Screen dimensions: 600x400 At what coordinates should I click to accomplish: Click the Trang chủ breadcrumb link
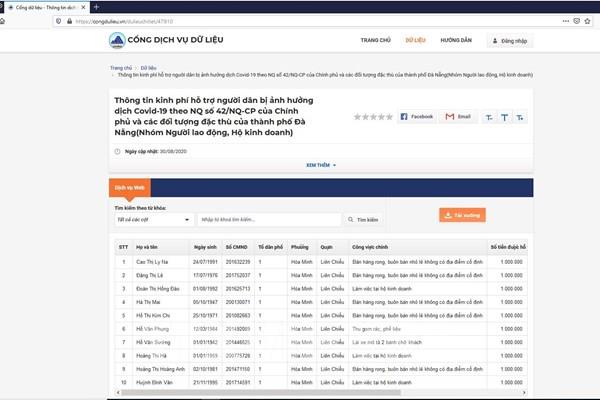tap(121, 67)
